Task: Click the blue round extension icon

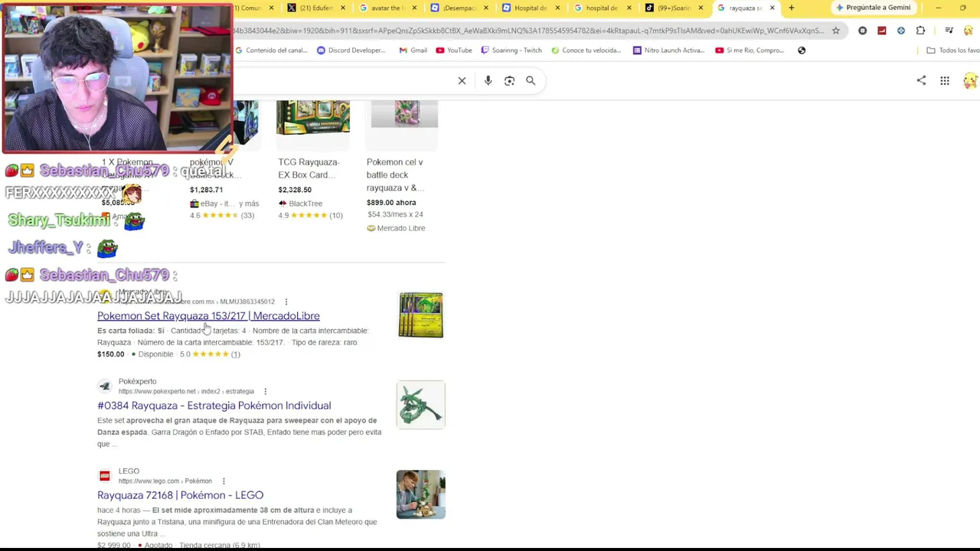Action: click(x=901, y=31)
